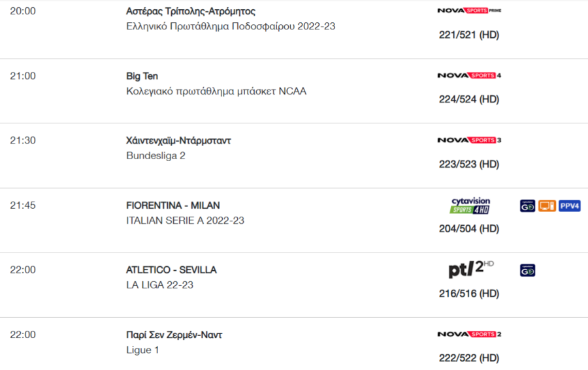This screenshot has width=588, height=370.
Task: Click the Nova Sports 4 channel logo
Action: click(469, 75)
